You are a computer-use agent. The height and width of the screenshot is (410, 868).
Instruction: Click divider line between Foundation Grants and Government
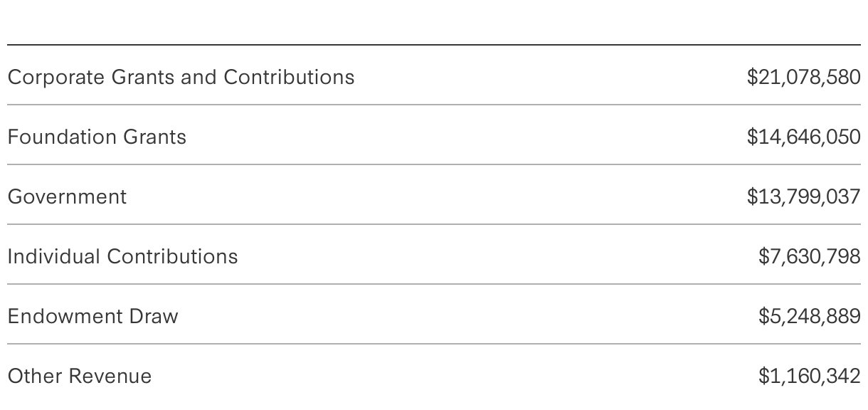[434, 164]
